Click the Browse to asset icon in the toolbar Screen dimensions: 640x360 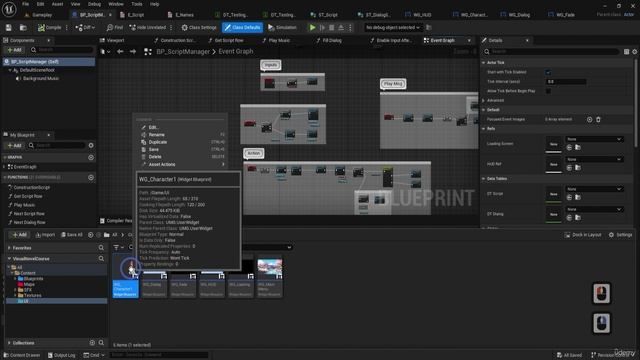[23, 27]
